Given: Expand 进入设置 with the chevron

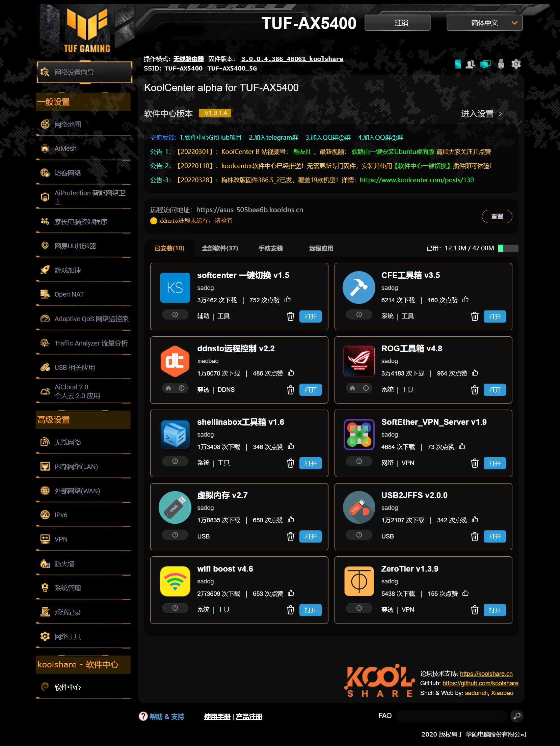Looking at the screenshot, I should coord(500,114).
